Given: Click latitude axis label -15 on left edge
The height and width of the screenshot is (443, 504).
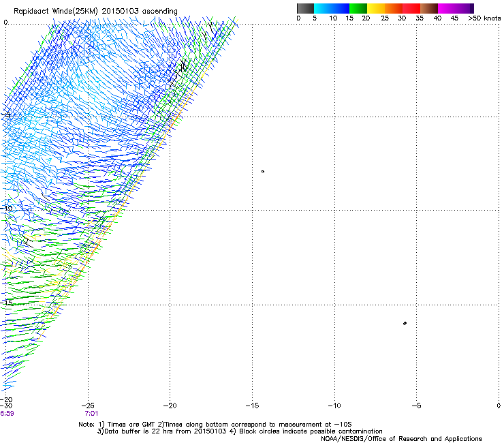Looking at the screenshot, I should (6, 303).
